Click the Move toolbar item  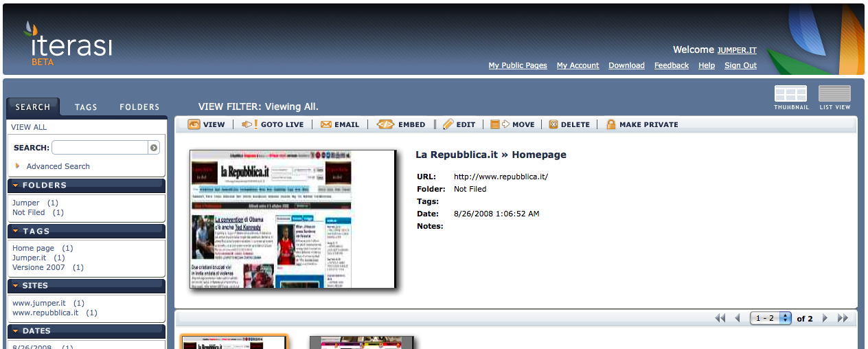click(512, 124)
